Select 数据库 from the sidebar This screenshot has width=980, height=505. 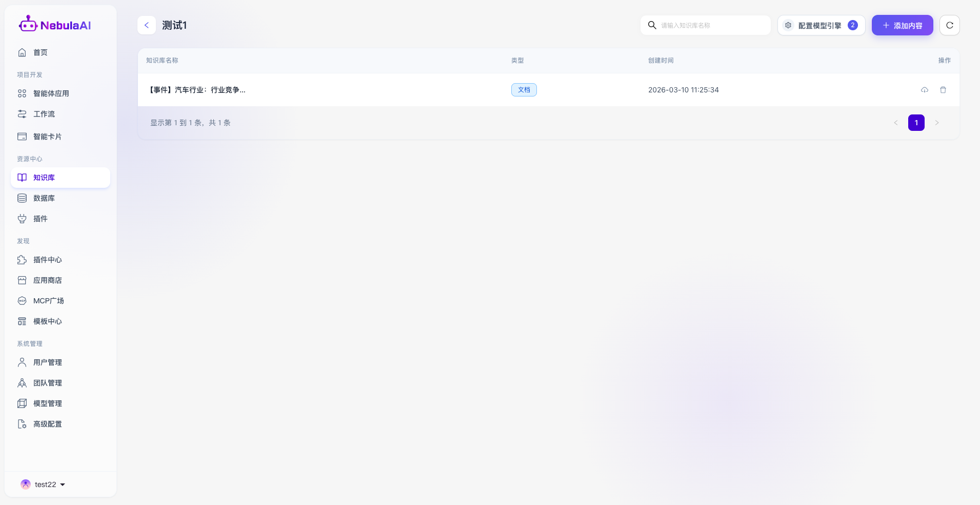click(x=44, y=198)
